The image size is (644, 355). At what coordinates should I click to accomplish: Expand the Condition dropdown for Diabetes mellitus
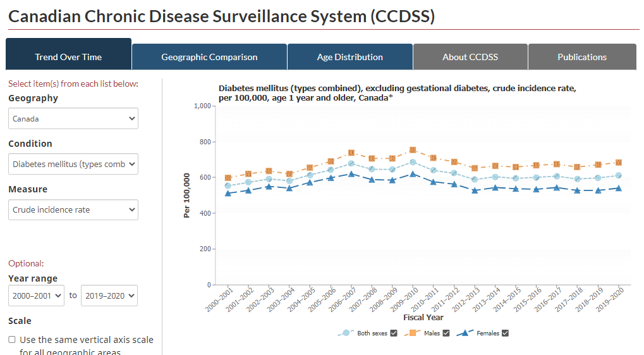(73, 164)
